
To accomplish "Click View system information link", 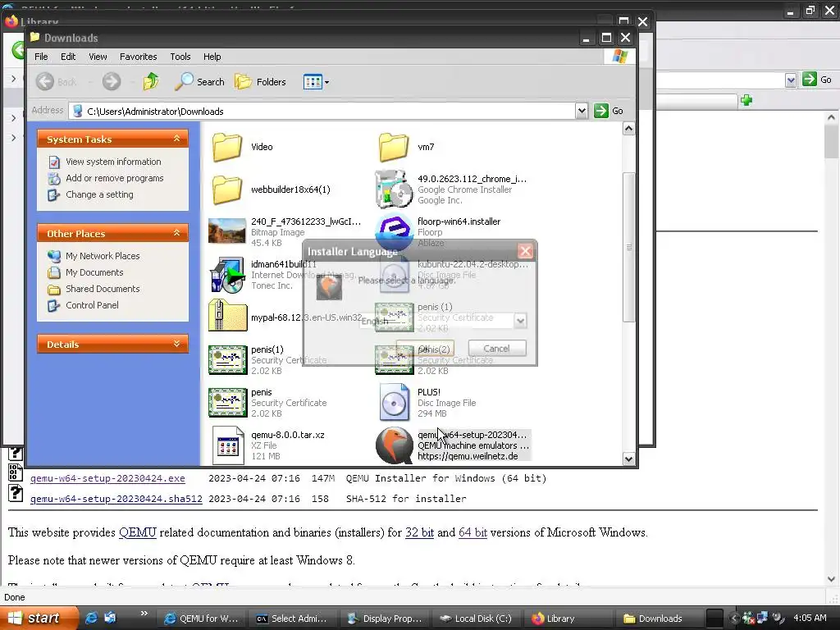I will (113, 162).
